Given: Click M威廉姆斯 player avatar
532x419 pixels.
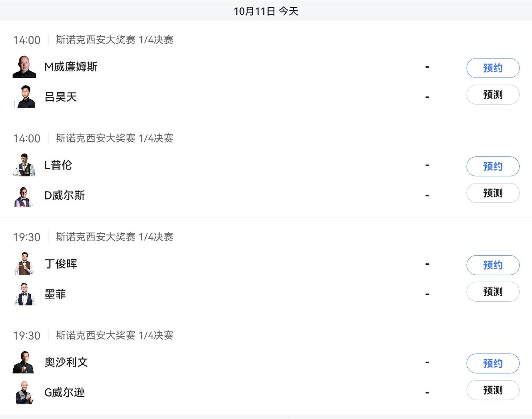Looking at the screenshot, I should tap(24, 67).
